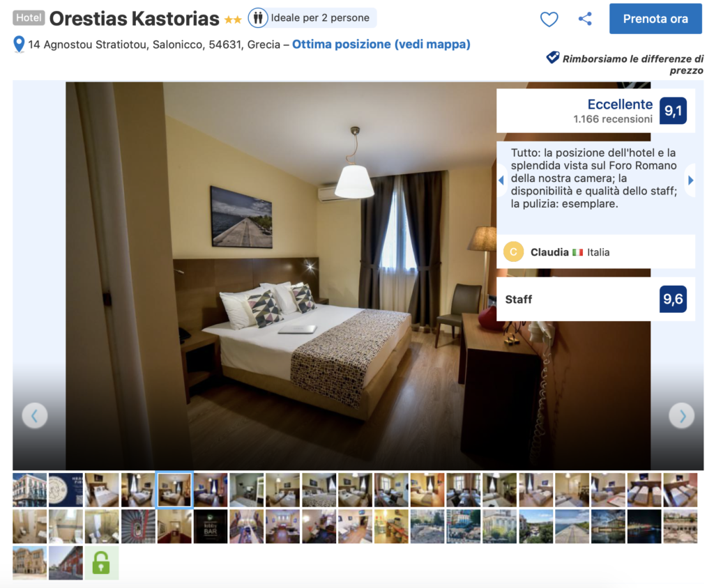Click the two-persons ideal-for icon
Image resolution: width=714 pixels, height=588 pixels.
coord(258,18)
